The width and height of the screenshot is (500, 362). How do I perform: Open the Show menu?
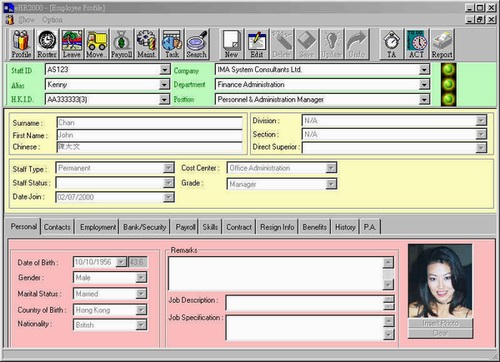click(x=27, y=20)
